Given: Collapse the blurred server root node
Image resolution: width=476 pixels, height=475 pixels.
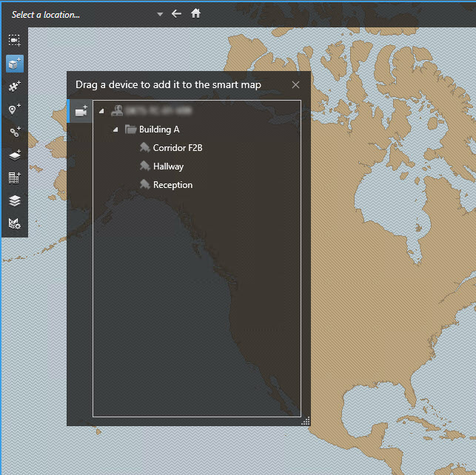Looking at the screenshot, I should (101, 111).
